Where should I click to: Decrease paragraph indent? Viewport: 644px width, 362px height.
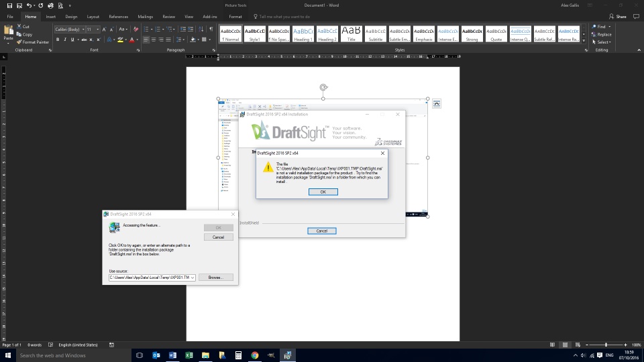click(183, 29)
